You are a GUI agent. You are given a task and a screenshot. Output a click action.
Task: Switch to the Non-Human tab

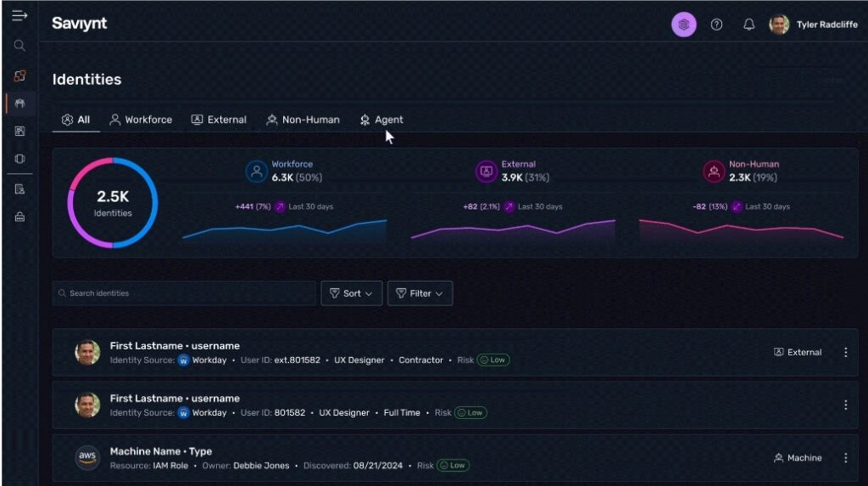(303, 120)
